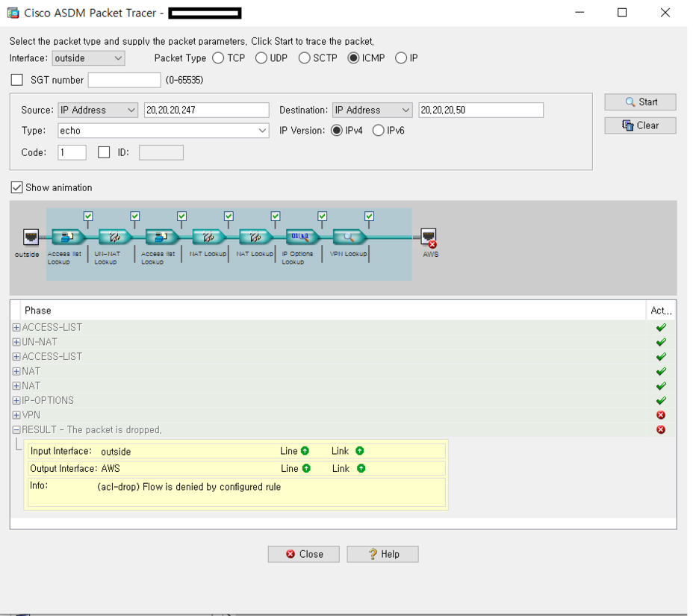699x616 pixels.
Task: Open the Source IP Address type dropdown
Action: point(98,110)
